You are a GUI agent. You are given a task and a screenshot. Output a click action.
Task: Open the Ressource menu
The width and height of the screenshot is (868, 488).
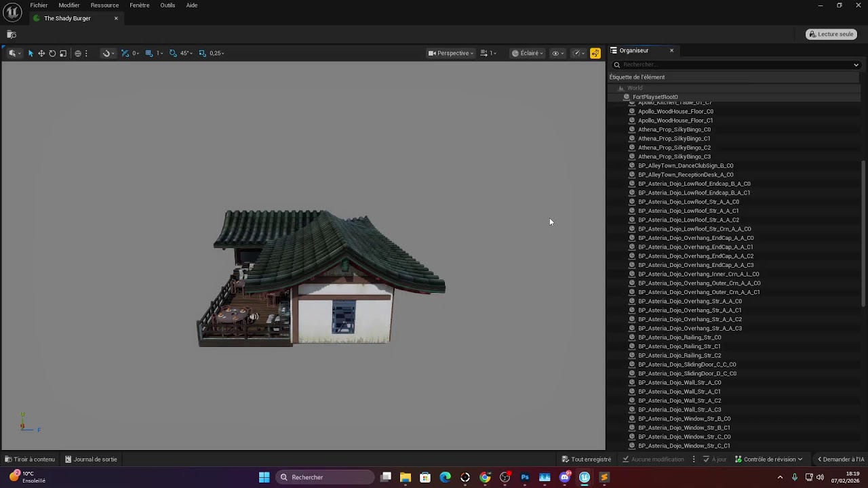click(104, 5)
